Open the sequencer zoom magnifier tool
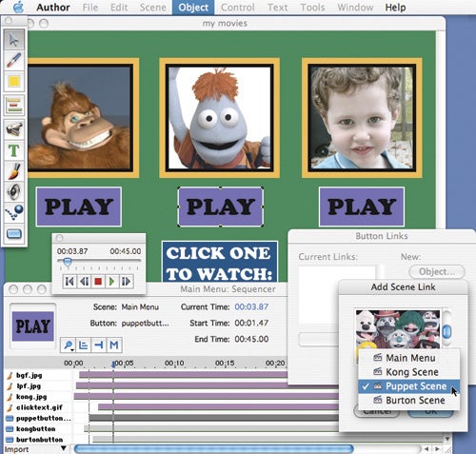Screen dimensions: 476x454 tap(68, 345)
